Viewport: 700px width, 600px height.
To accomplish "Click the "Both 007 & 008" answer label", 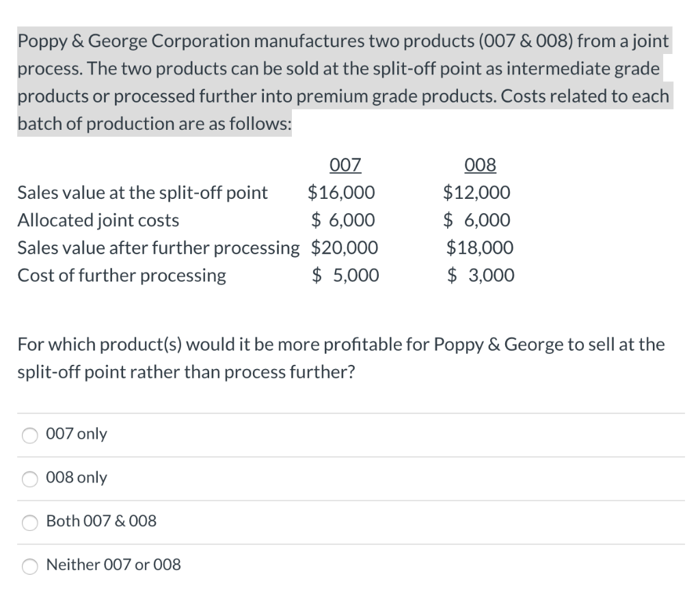I will click(100, 521).
